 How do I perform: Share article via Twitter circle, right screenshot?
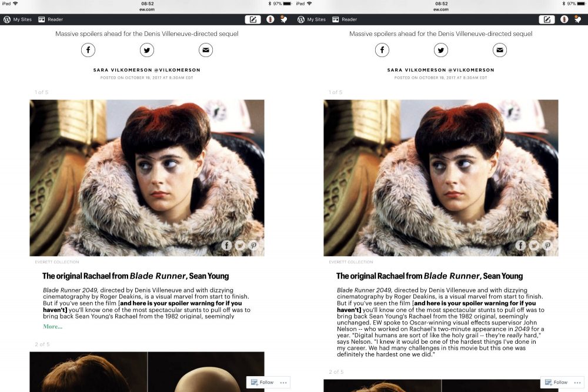(x=441, y=50)
